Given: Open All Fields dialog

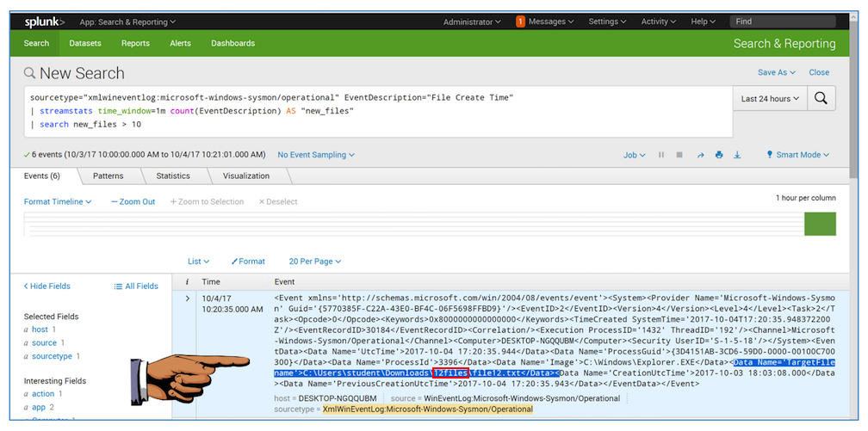Looking at the screenshot, I should pyautogui.click(x=136, y=286).
